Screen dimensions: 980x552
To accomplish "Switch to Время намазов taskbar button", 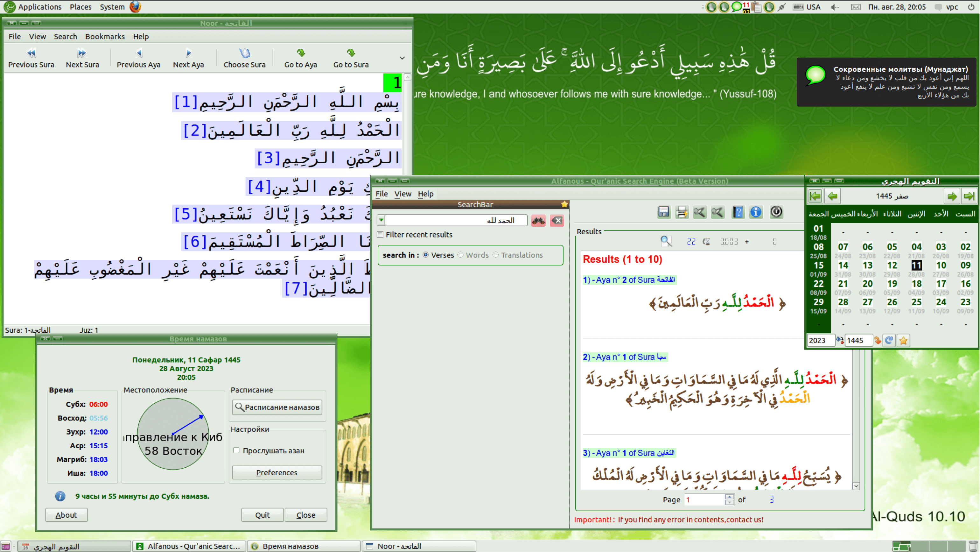I will [304, 546].
